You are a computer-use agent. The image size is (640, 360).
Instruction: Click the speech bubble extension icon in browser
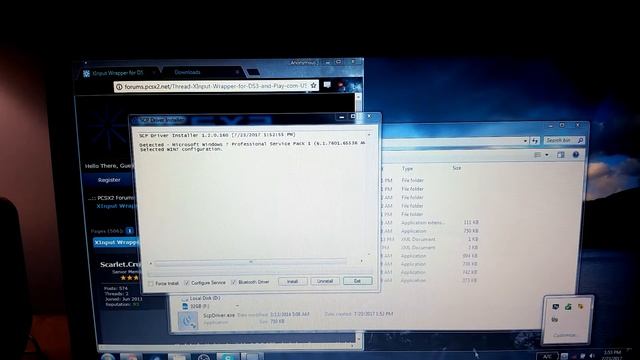click(327, 85)
